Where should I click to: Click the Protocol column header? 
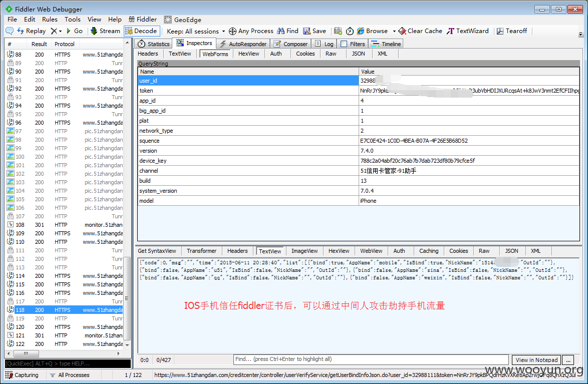65,44
